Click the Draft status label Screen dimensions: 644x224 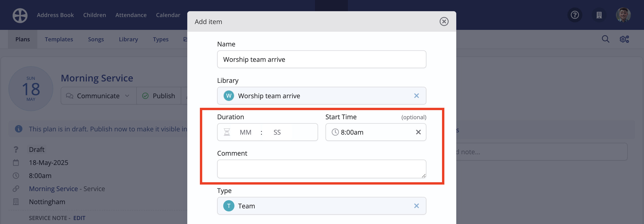[x=36, y=149]
